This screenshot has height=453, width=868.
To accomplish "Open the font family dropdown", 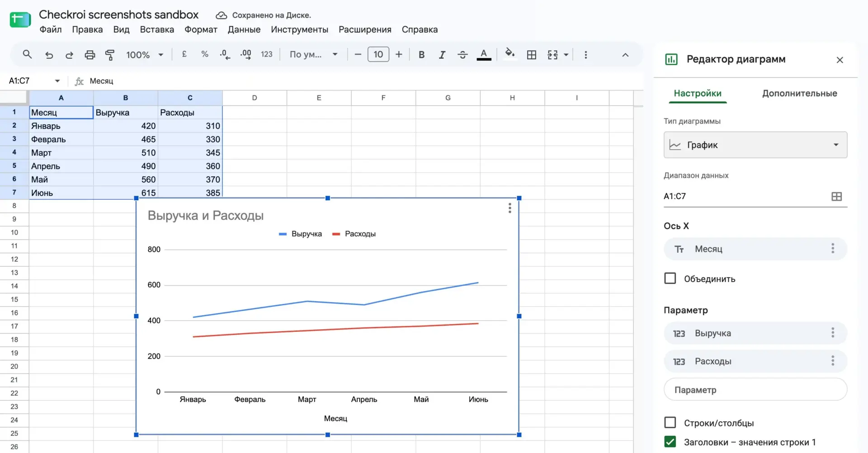I will click(314, 55).
